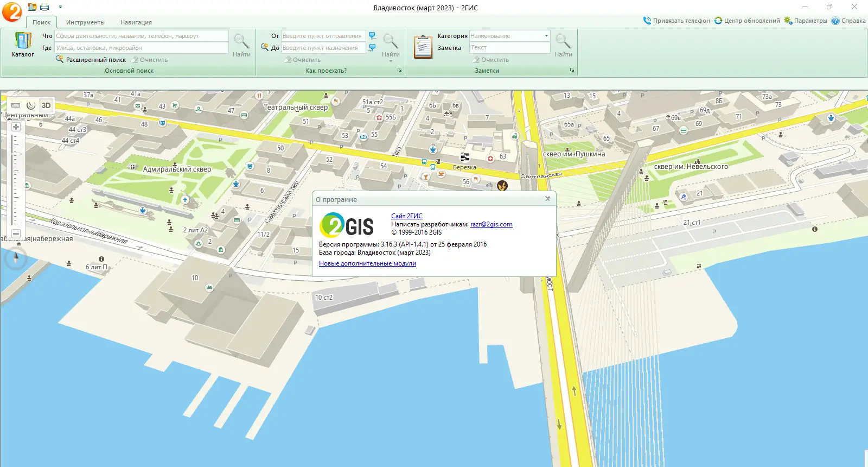Focus the До destination point field
Viewport: 868px width, 467px height.
[323, 48]
